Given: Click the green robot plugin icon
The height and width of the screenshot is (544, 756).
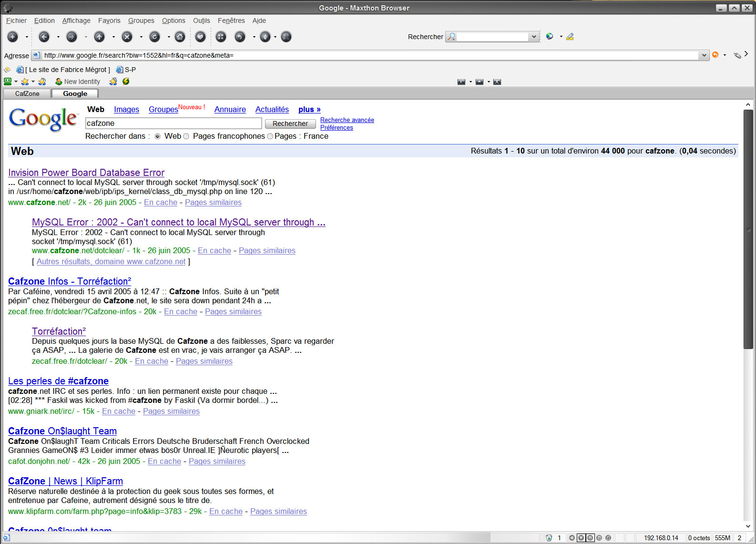Looking at the screenshot, I should (x=8, y=82).
